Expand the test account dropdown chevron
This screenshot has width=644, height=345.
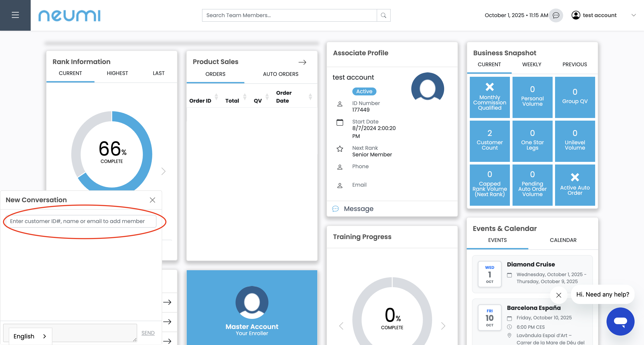(633, 15)
